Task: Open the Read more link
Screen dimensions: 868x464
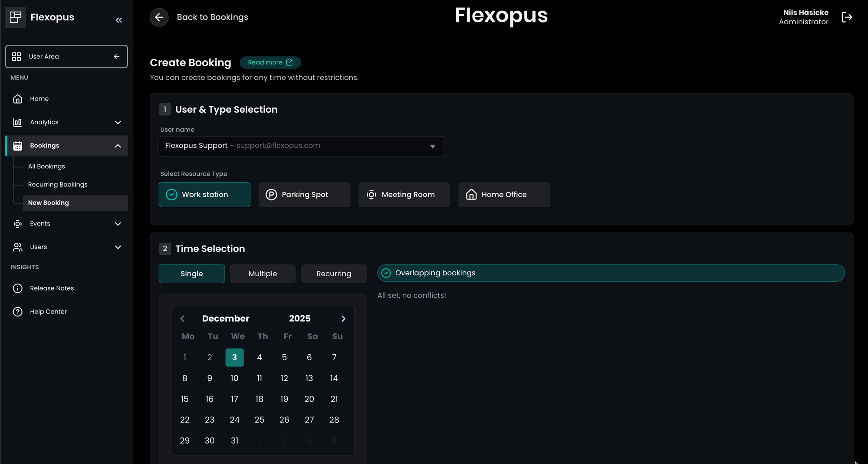Action: [x=270, y=62]
